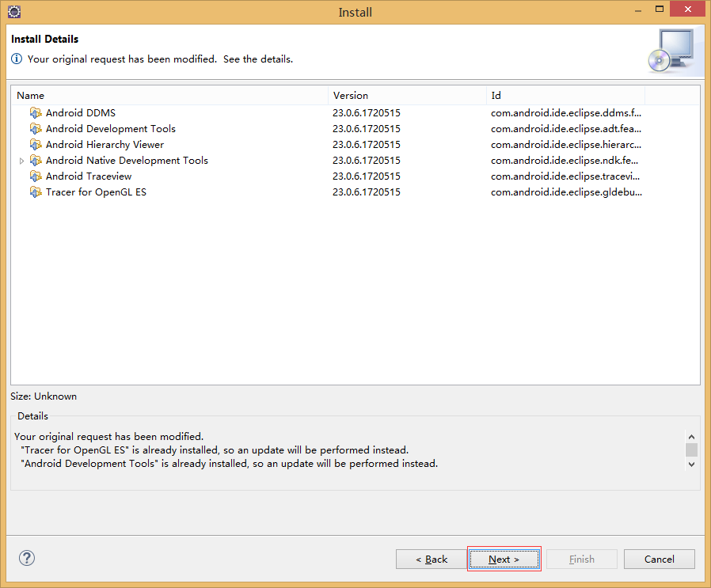The width and height of the screenshot is (711, 588).
Task: Click the id com.android.ide.eclipse.adt.fea...
Action: (566, 128)
